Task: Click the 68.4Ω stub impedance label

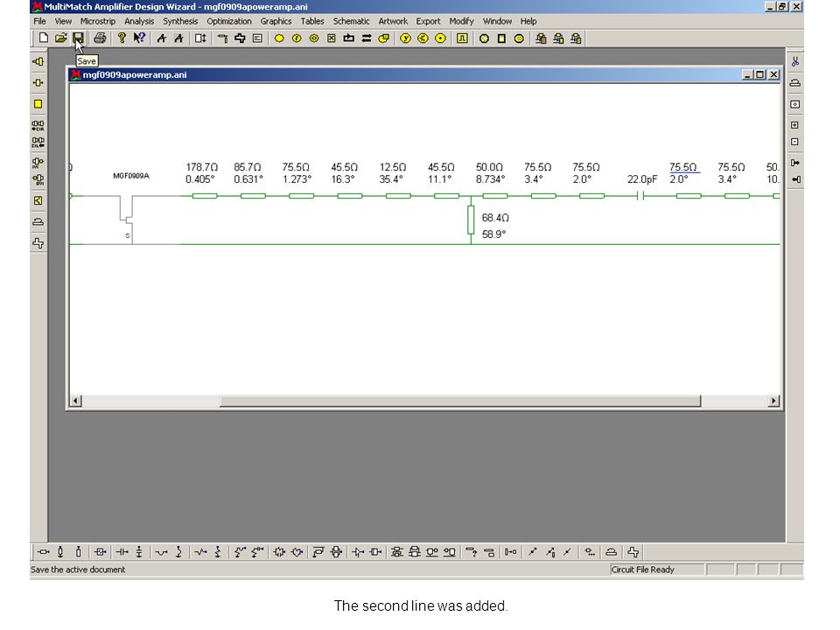Action: (495, 218)
